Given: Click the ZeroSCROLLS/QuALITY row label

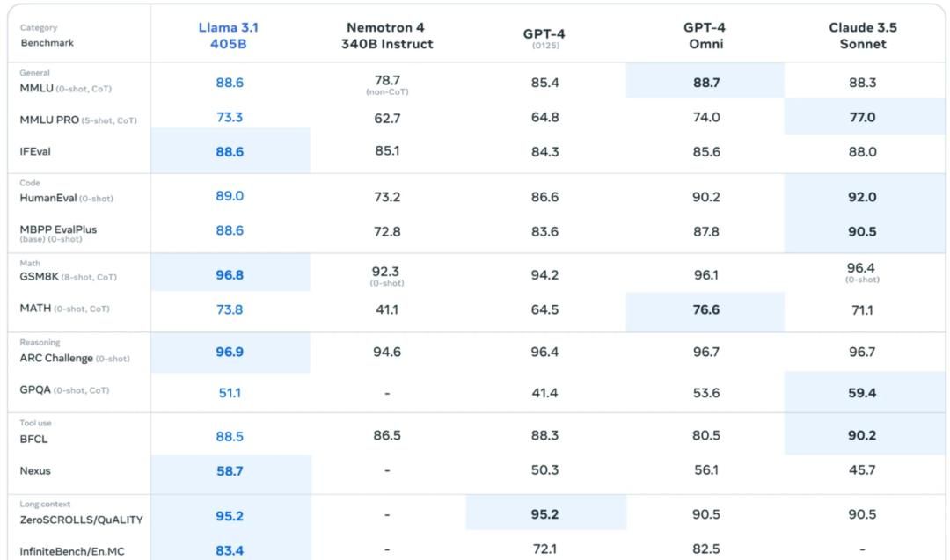Looking at the screenshot, I should (x=81, y=520).
